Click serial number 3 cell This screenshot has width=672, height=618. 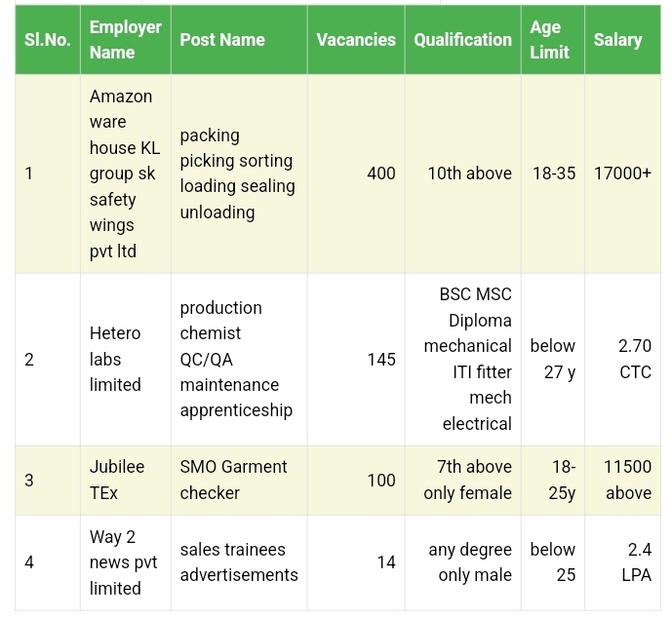pos(48,481)
